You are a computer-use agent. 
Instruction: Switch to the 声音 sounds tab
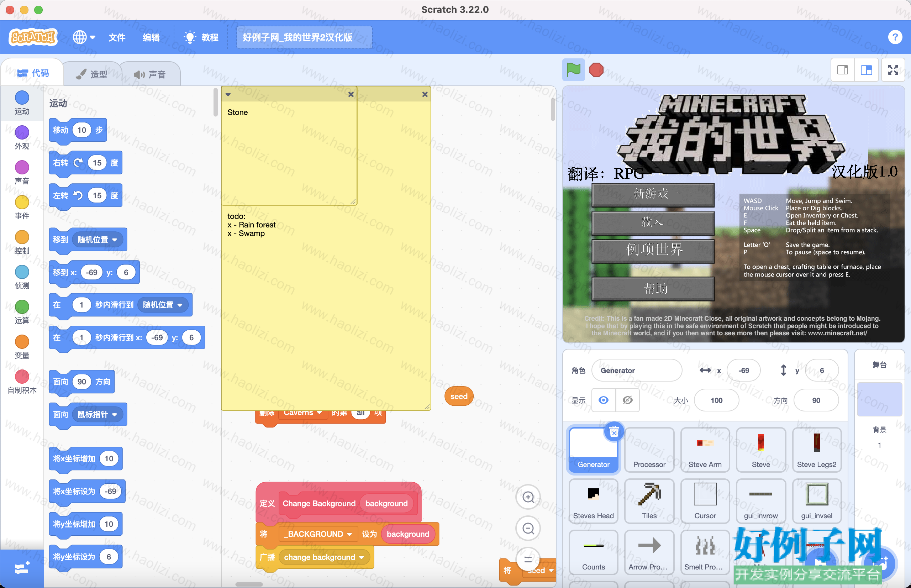point(150,74)
